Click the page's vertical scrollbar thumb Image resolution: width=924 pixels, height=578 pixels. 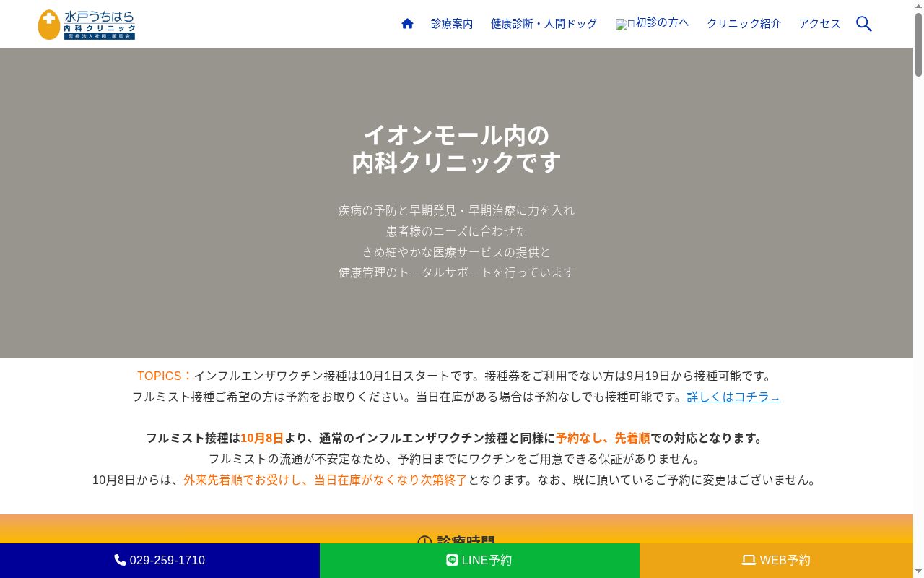(x=918, y=43)
